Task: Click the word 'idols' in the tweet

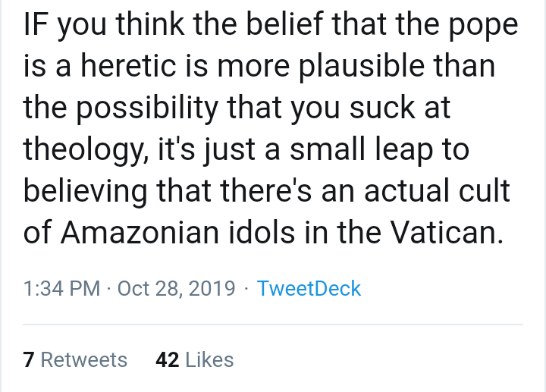Action: pyautogui.click(x=262, y=232)
